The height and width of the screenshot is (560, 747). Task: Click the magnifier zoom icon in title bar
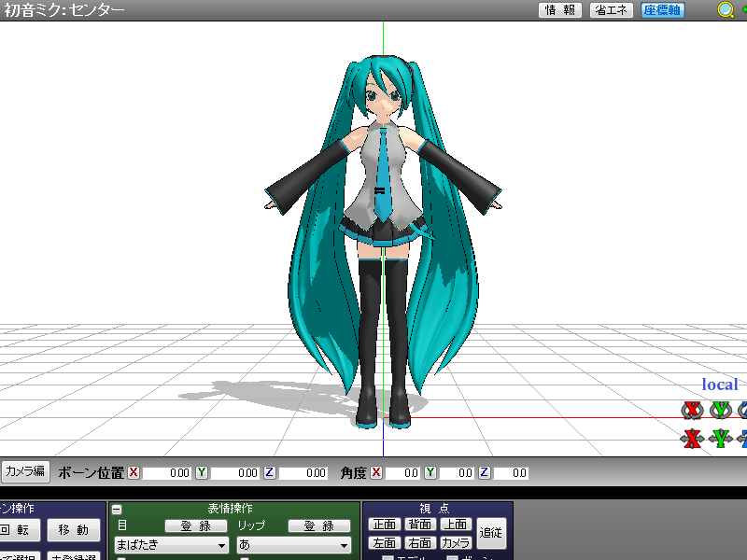[726, 9]
